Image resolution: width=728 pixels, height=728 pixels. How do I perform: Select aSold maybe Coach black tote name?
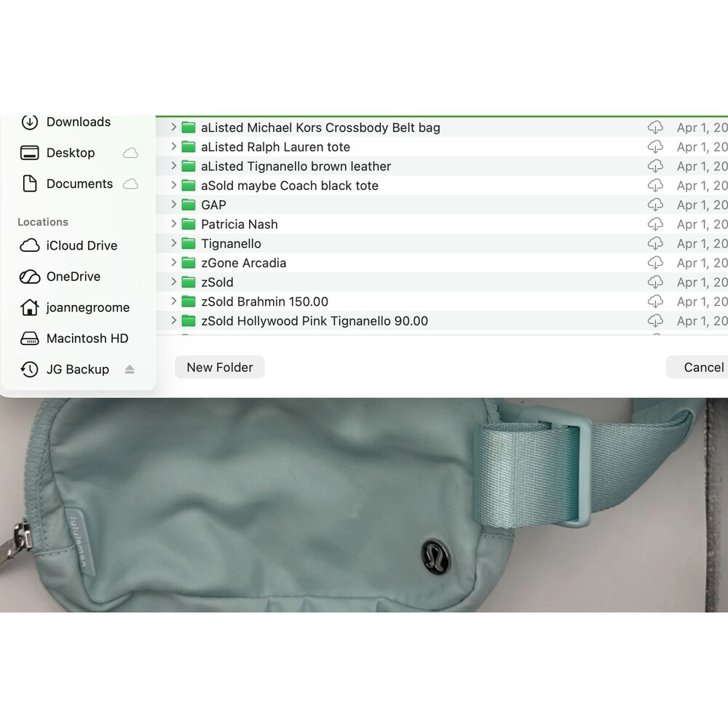coord(290,186)
